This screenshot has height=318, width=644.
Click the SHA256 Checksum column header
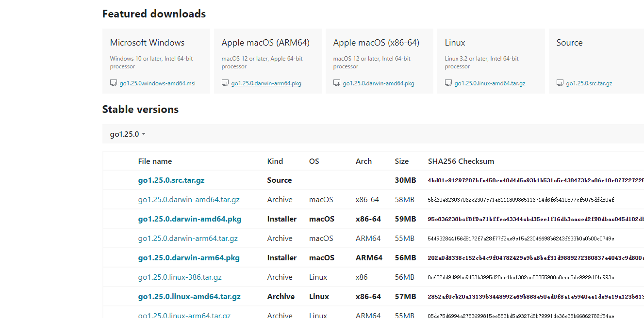coord(461,161)
